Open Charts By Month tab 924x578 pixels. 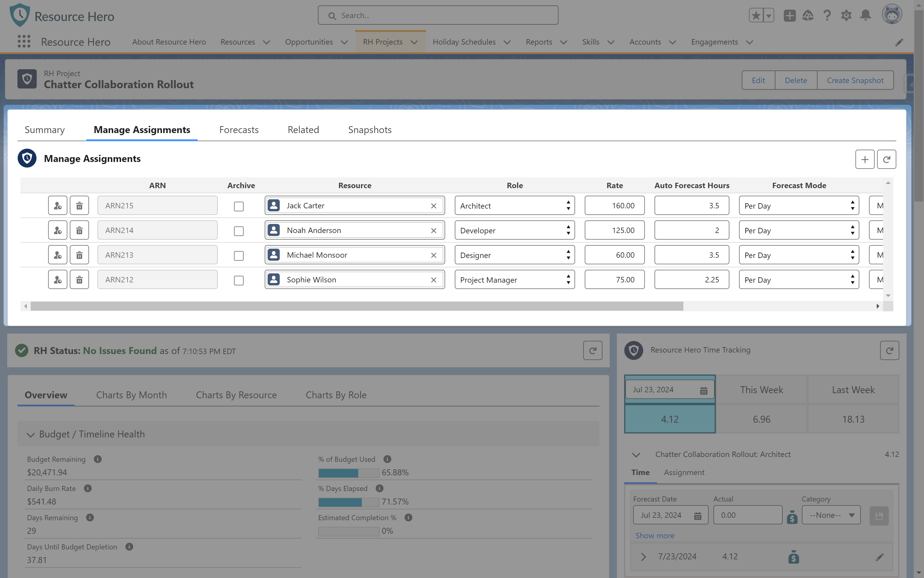[131, 395]
